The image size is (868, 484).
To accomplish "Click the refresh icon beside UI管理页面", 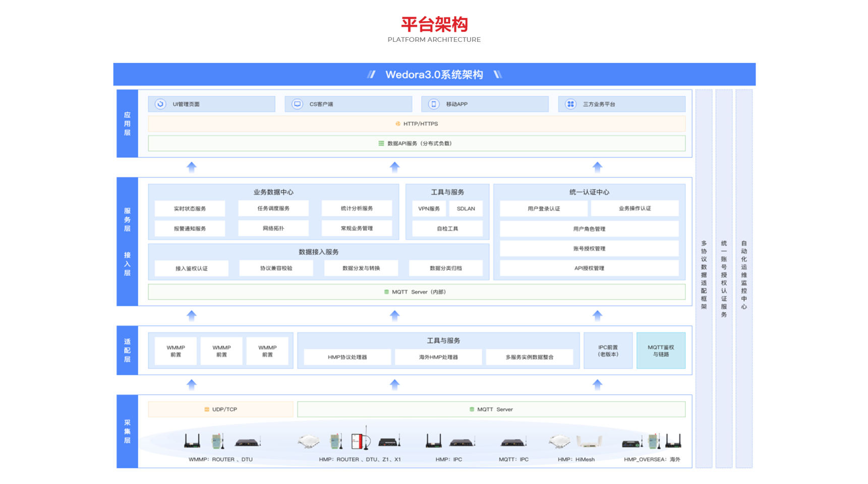I will [x=160, y=104].
